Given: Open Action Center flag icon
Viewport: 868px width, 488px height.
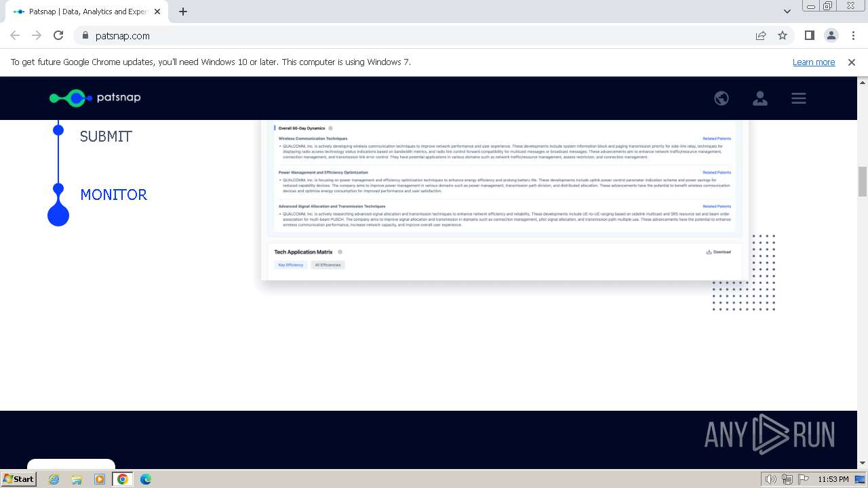Looking at the screenshot, I should point(804,479).
